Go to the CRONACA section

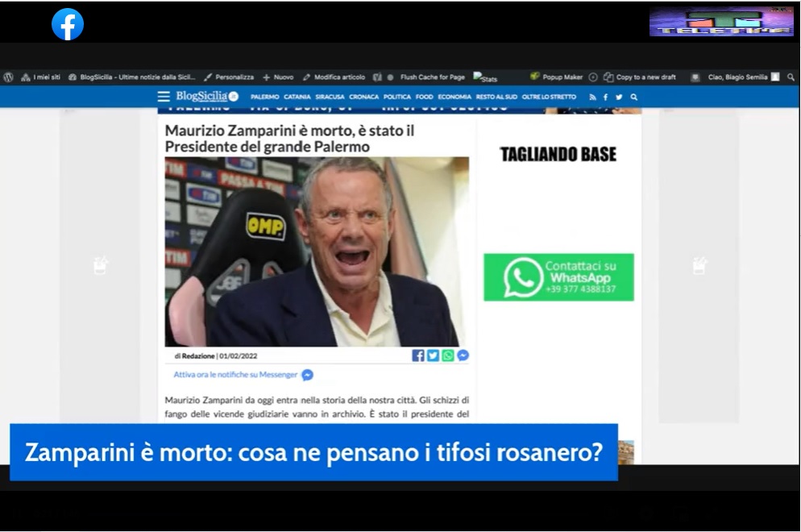(x=363, y=97)
